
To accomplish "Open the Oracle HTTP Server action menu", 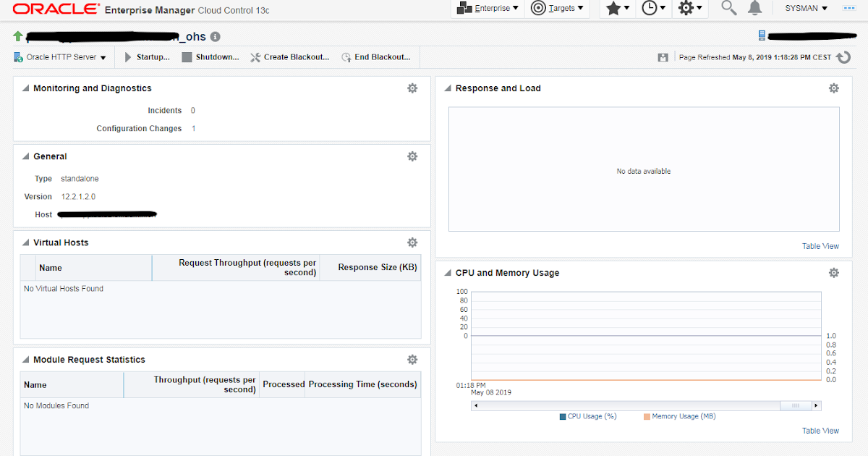I will point(60,56).
